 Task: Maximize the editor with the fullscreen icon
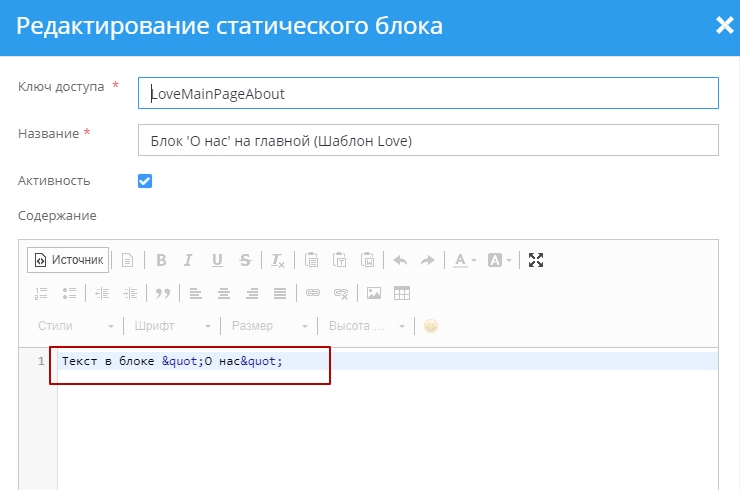coord(536,260)
